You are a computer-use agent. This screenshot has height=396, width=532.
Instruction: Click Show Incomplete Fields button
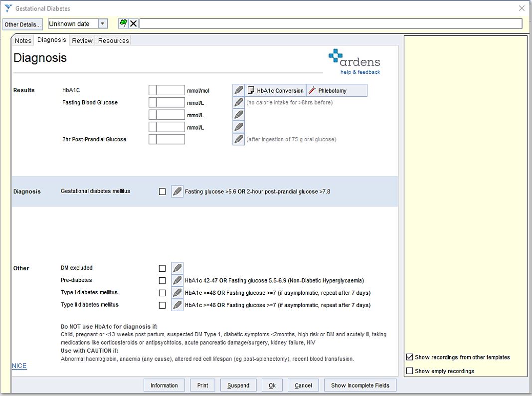pyautogui.click(x=360, y=386)
